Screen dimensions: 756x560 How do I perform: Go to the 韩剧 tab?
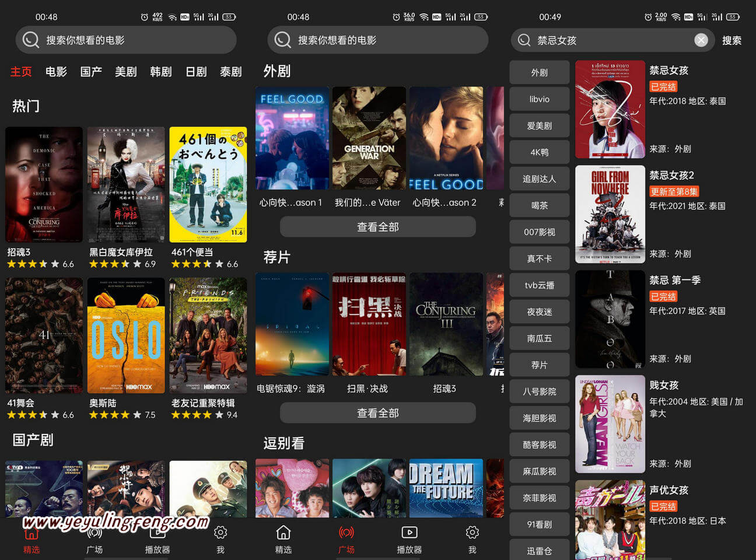click(161, 72)
